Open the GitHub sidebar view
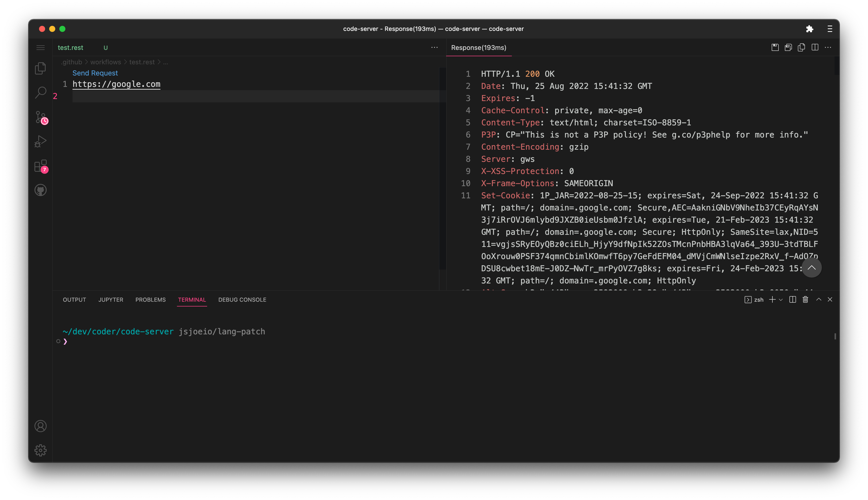Screen dimensions: 868x500 tap(41, 190)
